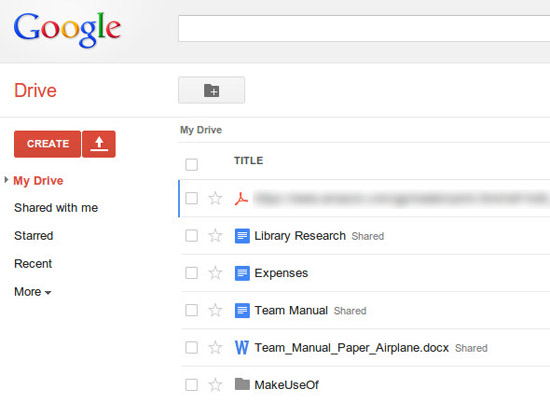The width and height of the screenshot is (550, 403).
Task: Check the MakeUseOf folder checkbox
Action: point(192,385)
